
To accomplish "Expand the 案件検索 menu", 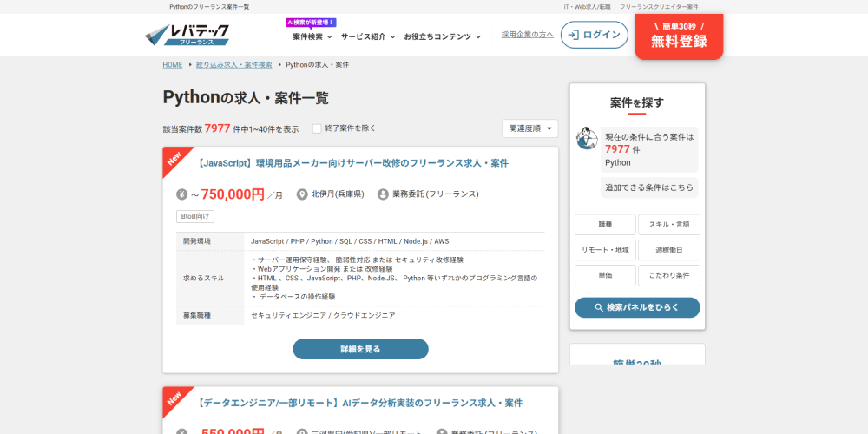I will (312, 36).
